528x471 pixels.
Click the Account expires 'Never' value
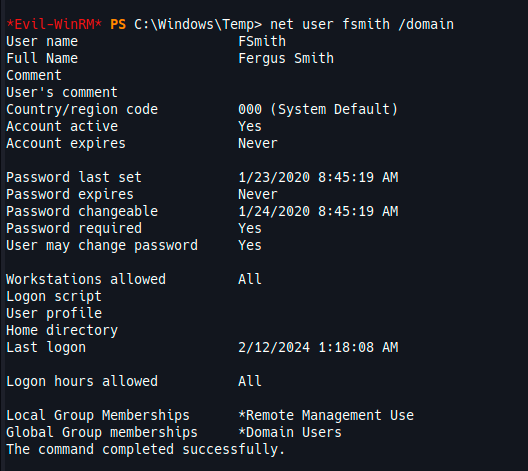258,143
